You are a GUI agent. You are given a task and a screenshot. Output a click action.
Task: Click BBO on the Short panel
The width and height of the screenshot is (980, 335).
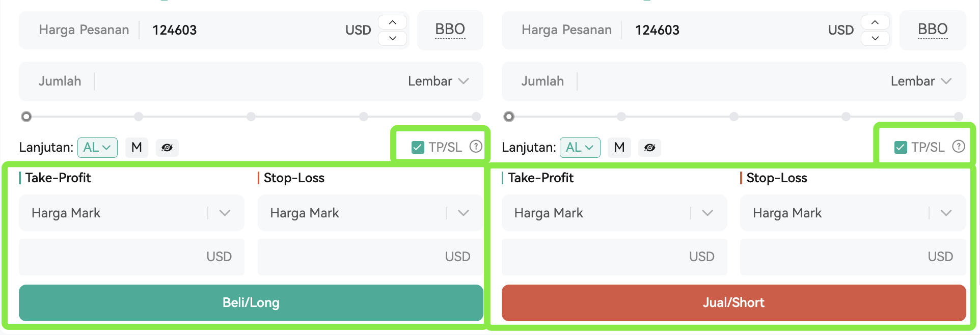[x=933, y=30]
